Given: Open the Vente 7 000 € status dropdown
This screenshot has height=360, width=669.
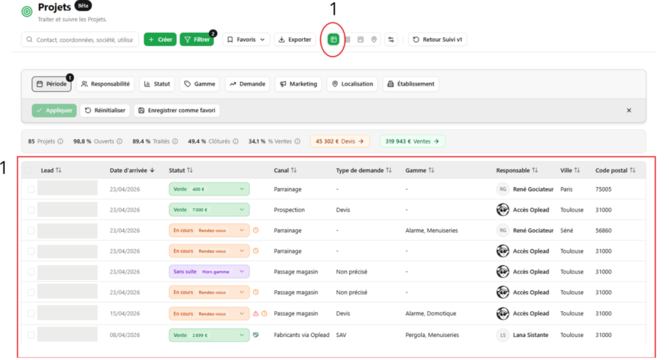Looking at the screenshot, I should [x=209, y=210].
